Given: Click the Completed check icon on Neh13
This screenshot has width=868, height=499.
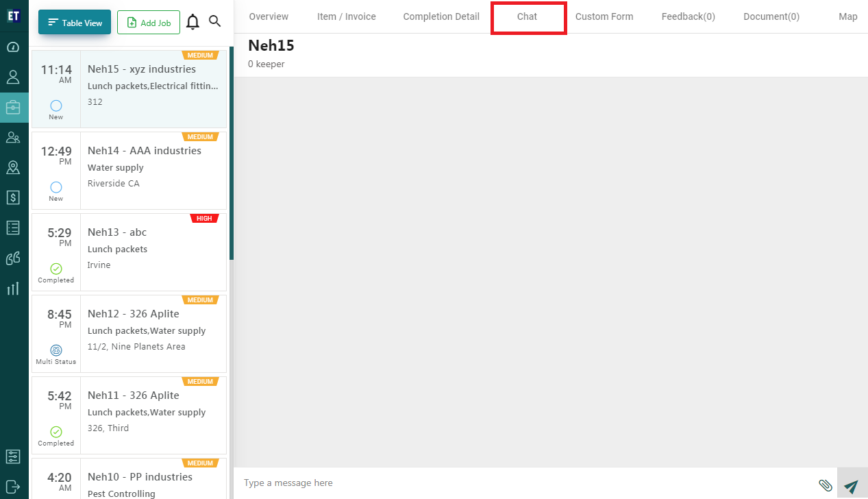Looking at the screenshot, I should coord(56,269).
